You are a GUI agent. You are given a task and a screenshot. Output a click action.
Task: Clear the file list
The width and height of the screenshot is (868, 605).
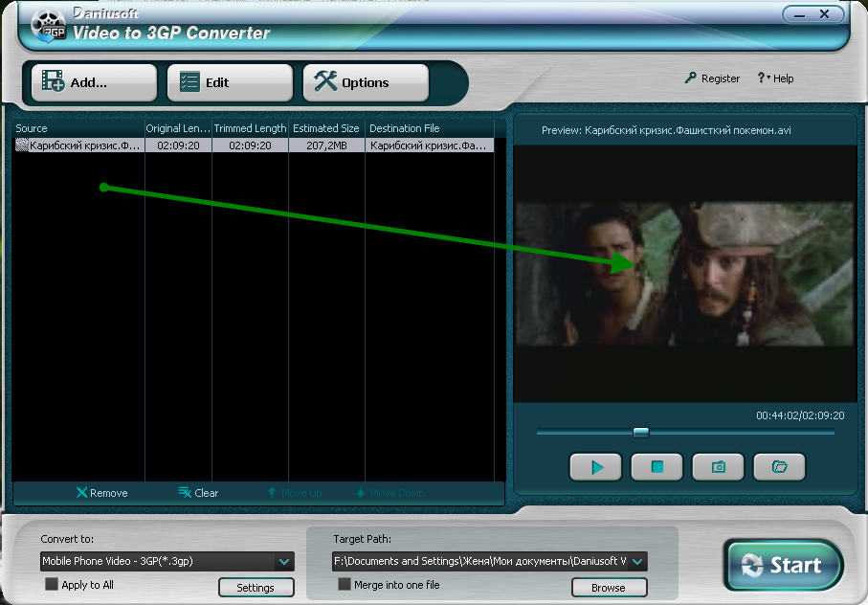198,493
